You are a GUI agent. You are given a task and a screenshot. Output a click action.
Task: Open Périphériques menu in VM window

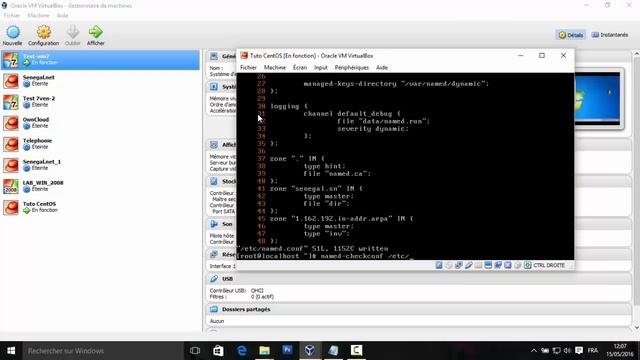point(351,68)
